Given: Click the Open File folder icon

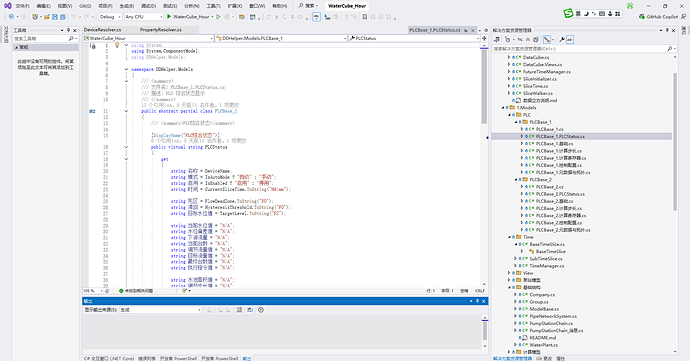Looking at the screenshot, I should [x=47, y=17].
